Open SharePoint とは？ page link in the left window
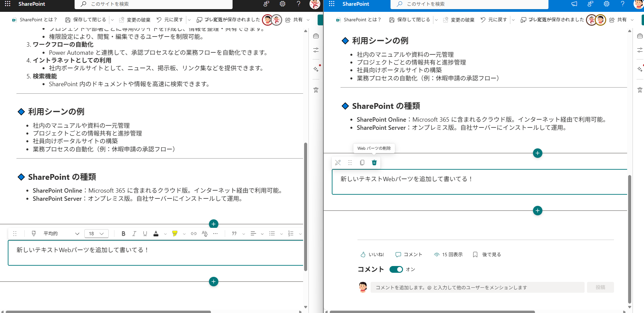Screen dimensions: 644x313 click(x=34, y=20)
